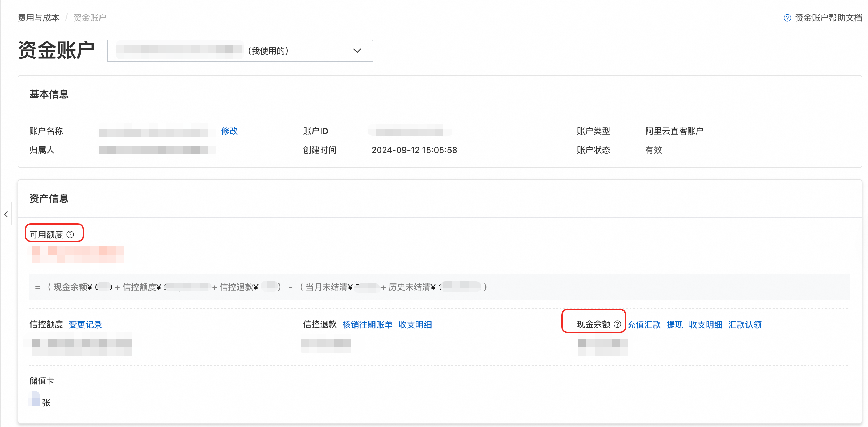Click the 现金余额 label text
This screenshot has width=868, height=427.
click(593, 324)
